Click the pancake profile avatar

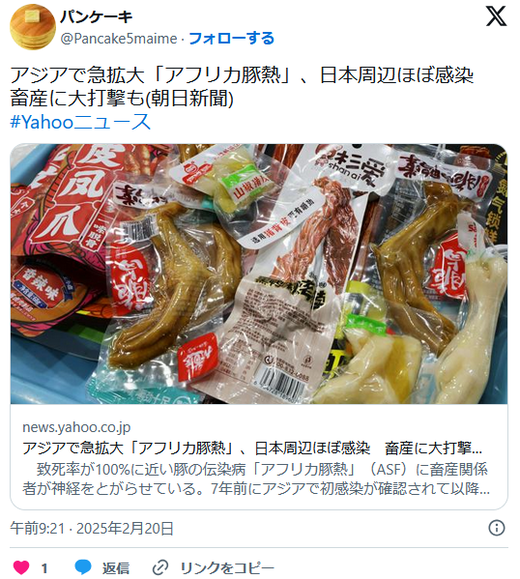[x=32, y=27]
